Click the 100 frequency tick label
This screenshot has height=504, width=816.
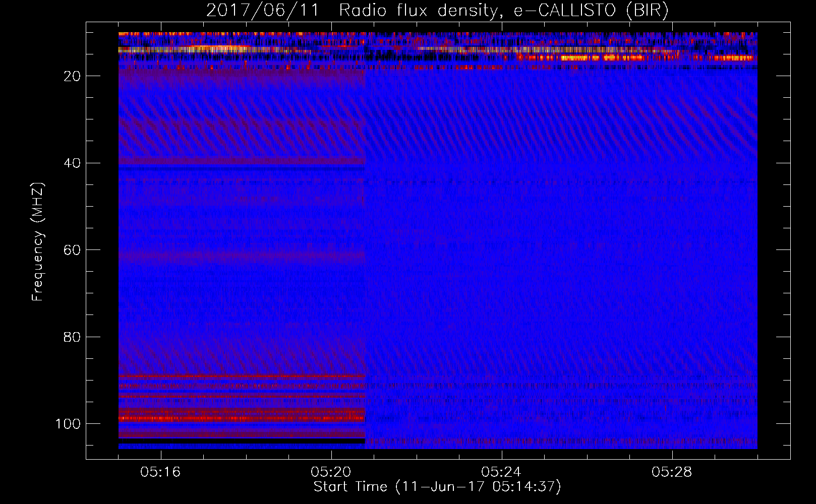(x=68, y=424)
